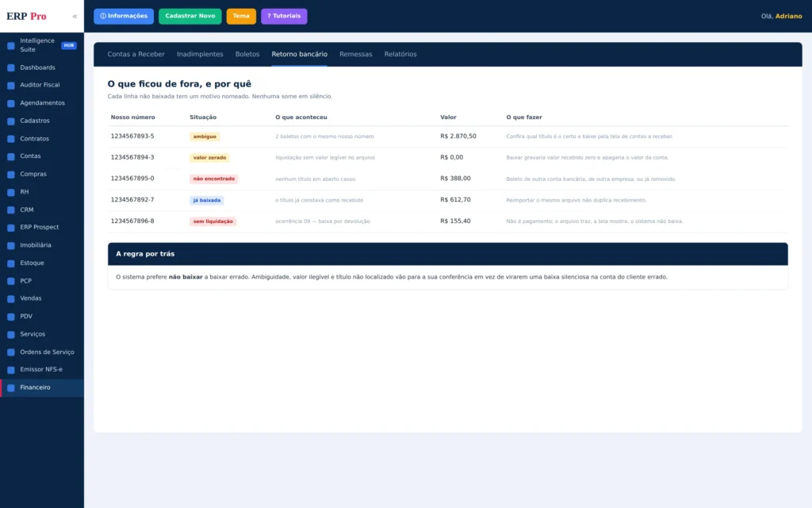Select Emissor NFS-e label in the sidebar

[41, 370]
